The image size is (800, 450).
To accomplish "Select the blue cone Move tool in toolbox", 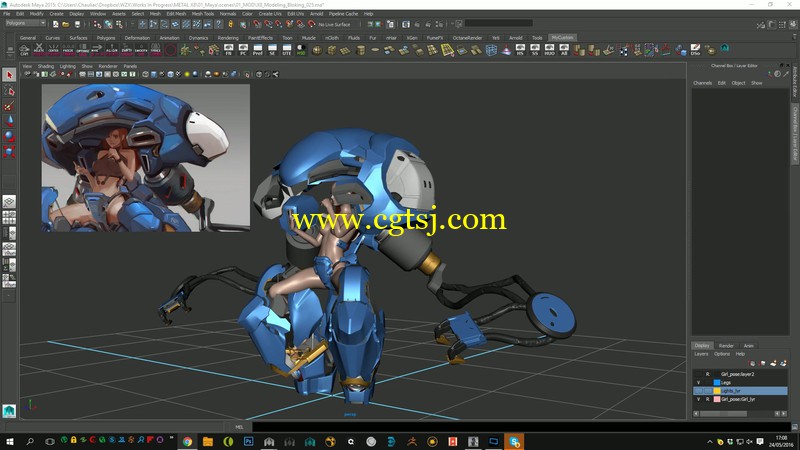I will (x=9, y=121).
